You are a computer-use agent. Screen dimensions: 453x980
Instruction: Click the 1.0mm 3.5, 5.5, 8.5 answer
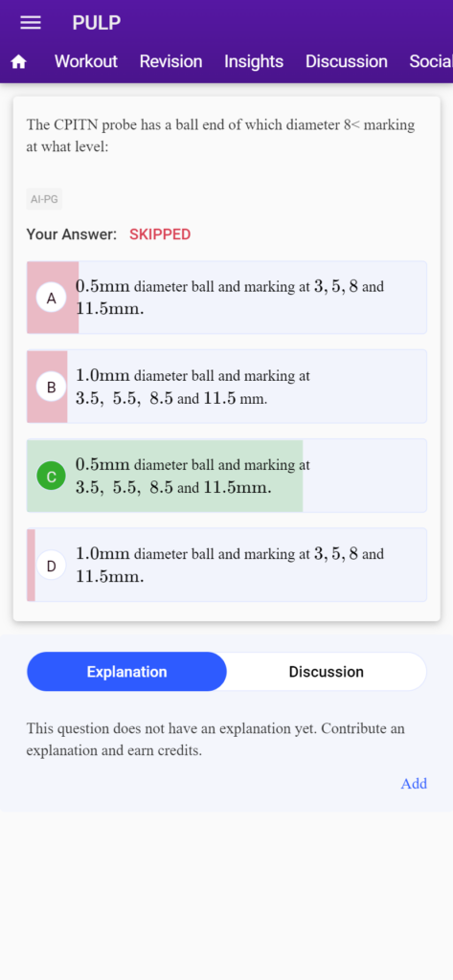pyautogui.click(x=193, y=387)
